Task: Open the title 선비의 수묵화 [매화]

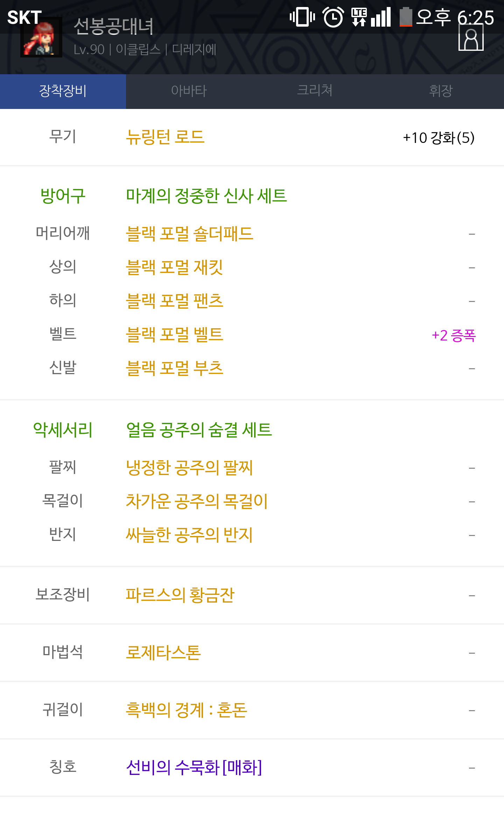Action: [194, 768]
